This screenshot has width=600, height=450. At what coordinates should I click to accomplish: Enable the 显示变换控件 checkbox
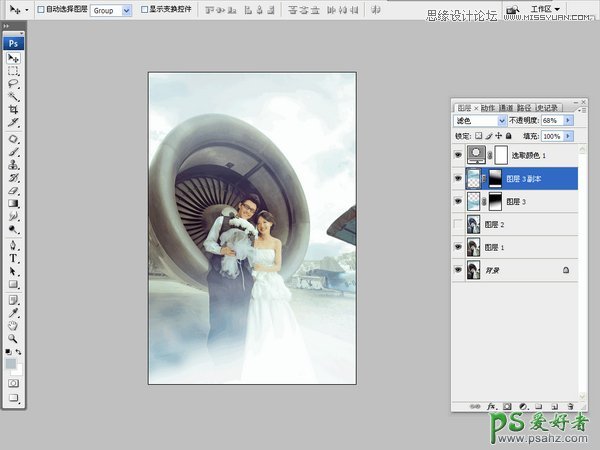point(144,9)
